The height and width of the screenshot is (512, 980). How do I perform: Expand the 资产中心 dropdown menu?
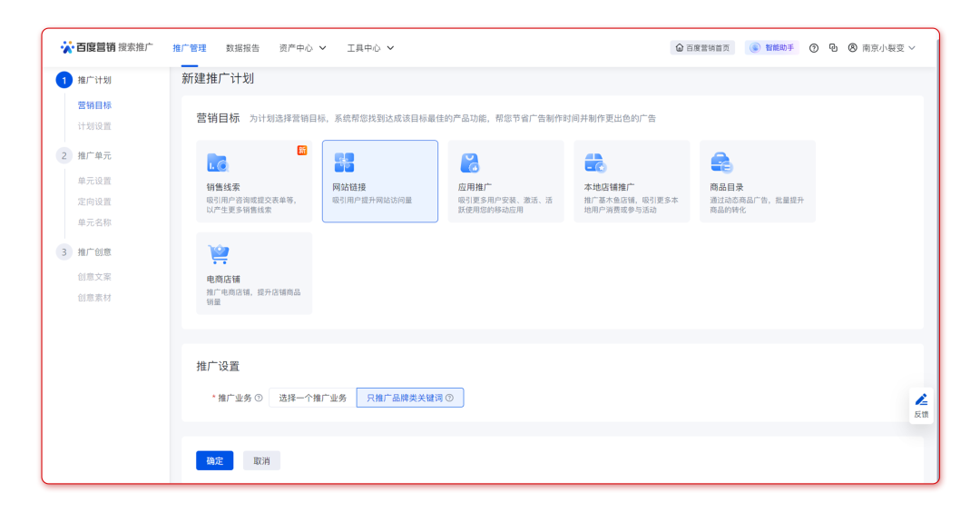(302, 48)
